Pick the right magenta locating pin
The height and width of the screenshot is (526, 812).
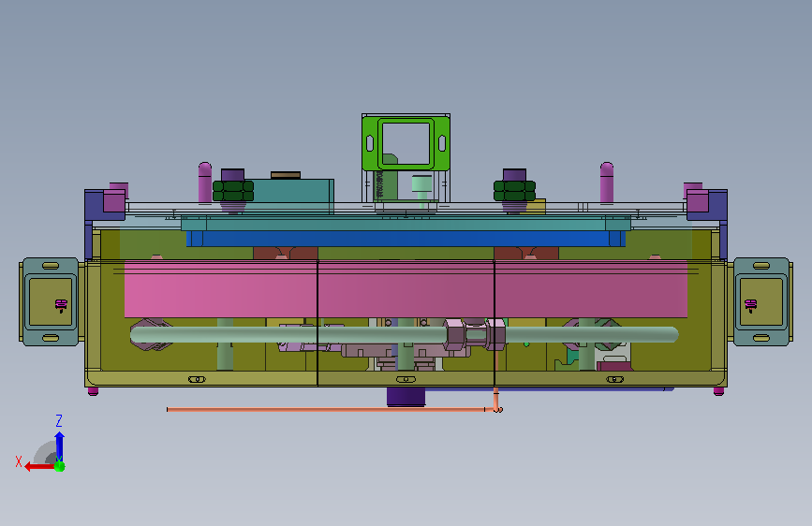pyautogui.click(x=607, y=183)
